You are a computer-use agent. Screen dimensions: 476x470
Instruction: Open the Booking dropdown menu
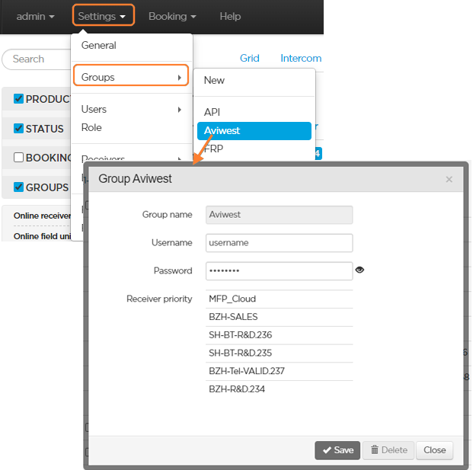click(172, 16)
